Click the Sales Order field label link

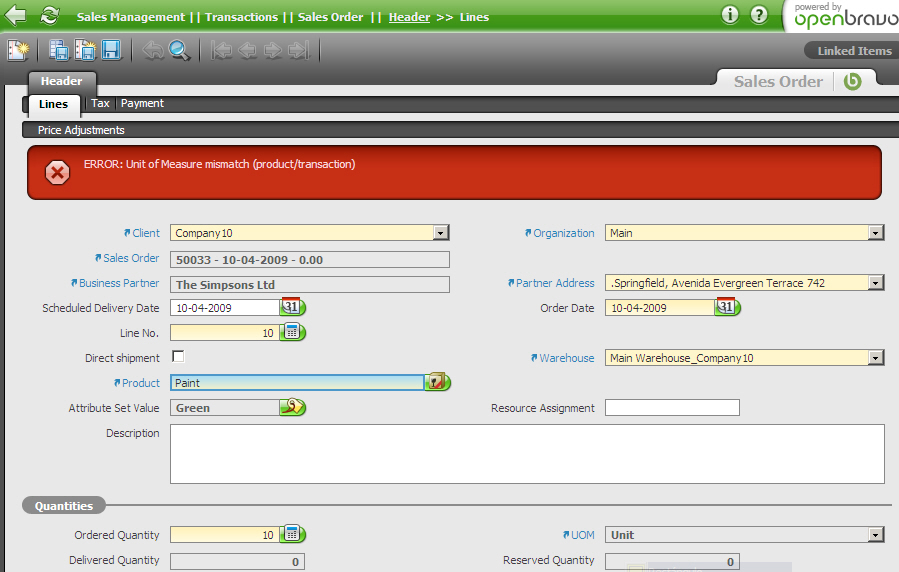(x=131, y=258)
